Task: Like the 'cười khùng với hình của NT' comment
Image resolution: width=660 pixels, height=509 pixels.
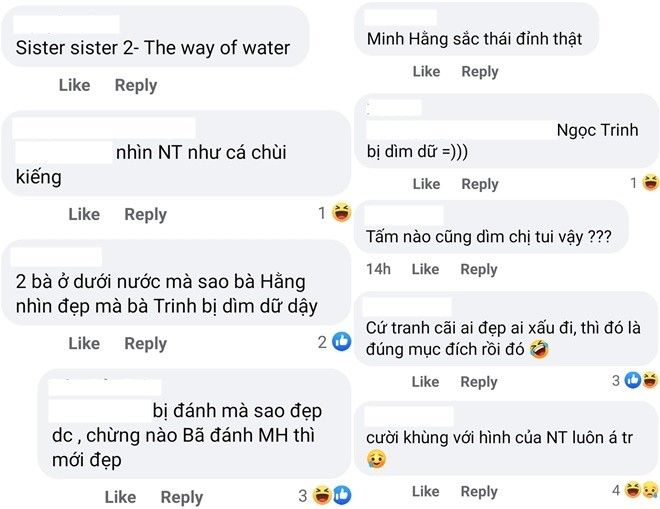Action: point(426,491)
